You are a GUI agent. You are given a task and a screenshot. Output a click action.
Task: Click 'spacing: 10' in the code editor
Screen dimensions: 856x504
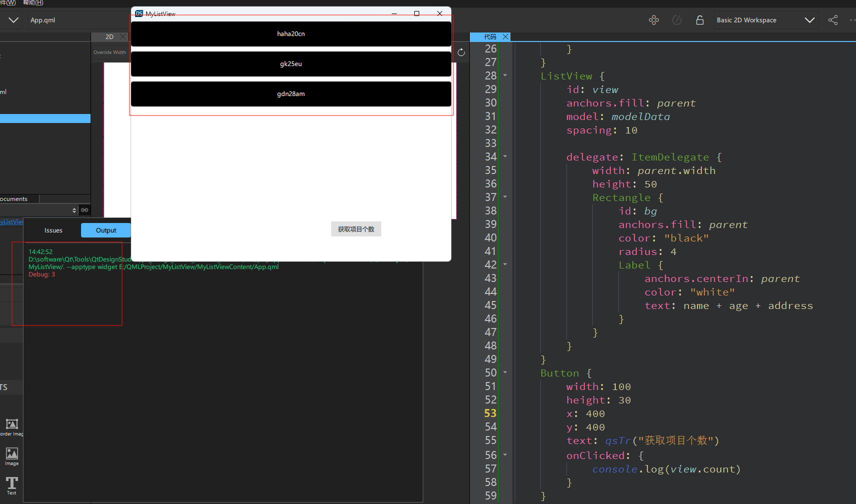pyautogui.click(x=602, y=130)
